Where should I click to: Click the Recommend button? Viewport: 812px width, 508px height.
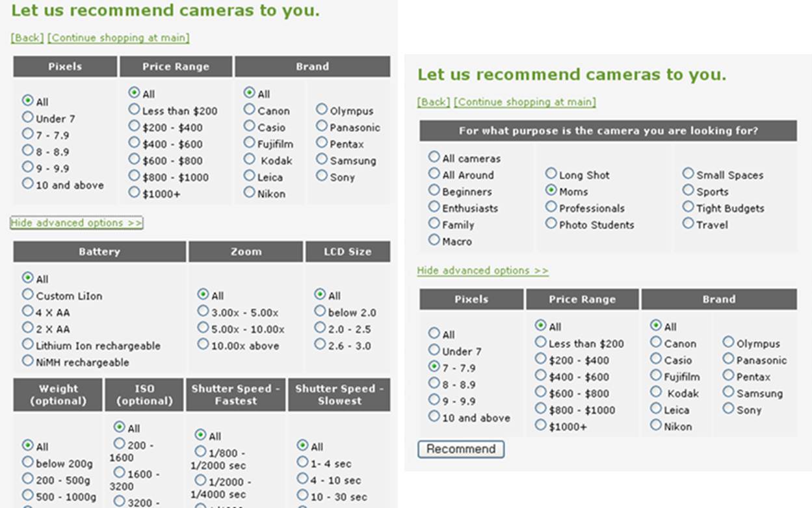coord(461,449)
